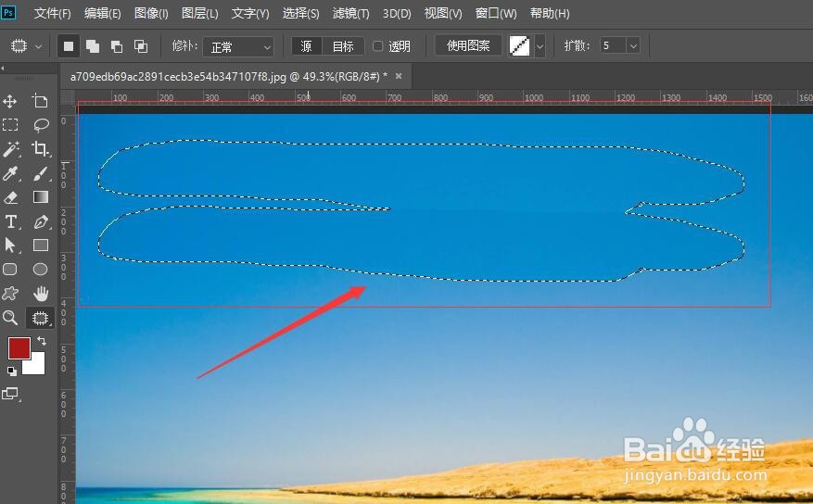Select the Pen tool
Viewport: 813px width, 504px height.
(x=41, y=221)
